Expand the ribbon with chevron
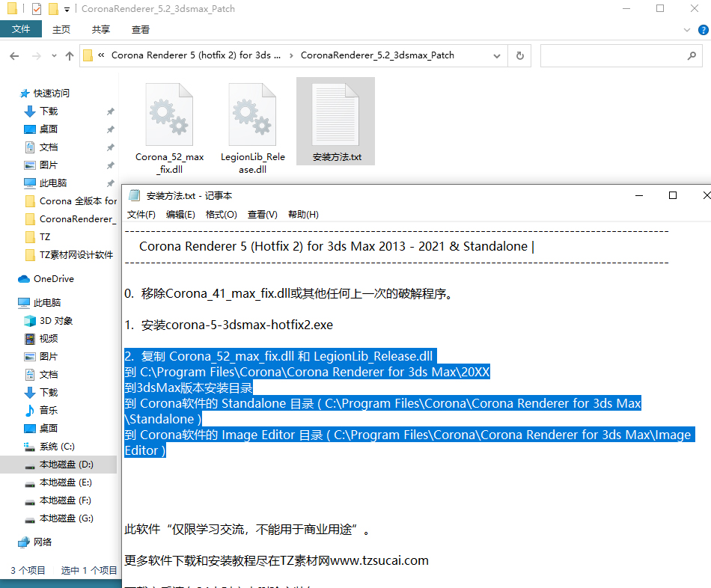 687,30
